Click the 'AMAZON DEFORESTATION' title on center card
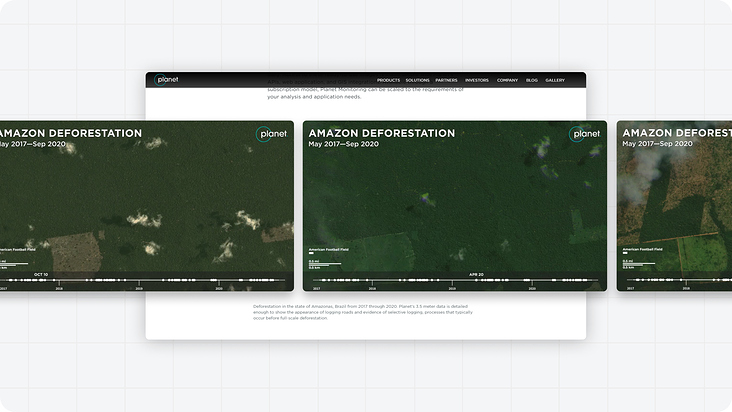This screenshot has width=732, height=412. click(x=381, y=133)
